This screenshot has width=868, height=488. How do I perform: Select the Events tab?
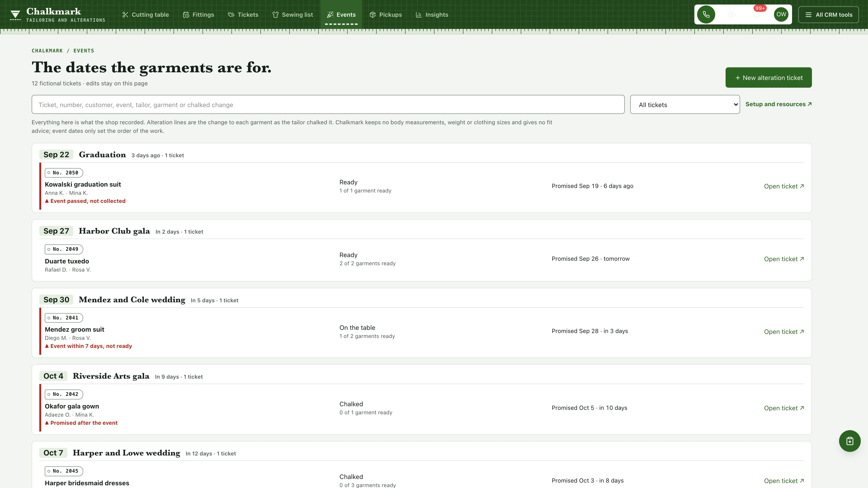pos(341,15)
